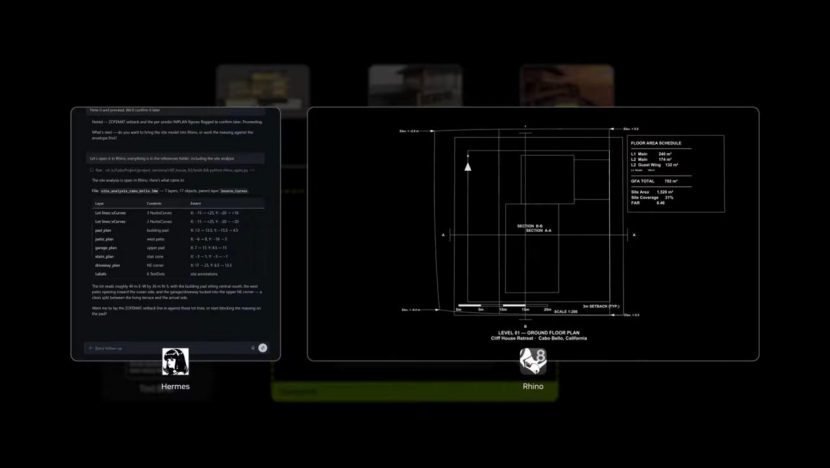Click the 'building pad' contents cell
The image size is (830, 468).
[x=158, y=230]
